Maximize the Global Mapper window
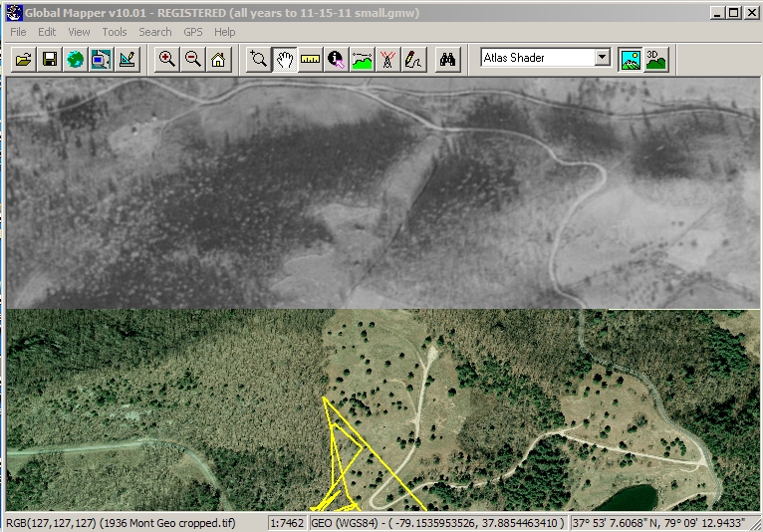Image resolution: width=763 pixels, height=532 pixels. [x=734, y=13]
